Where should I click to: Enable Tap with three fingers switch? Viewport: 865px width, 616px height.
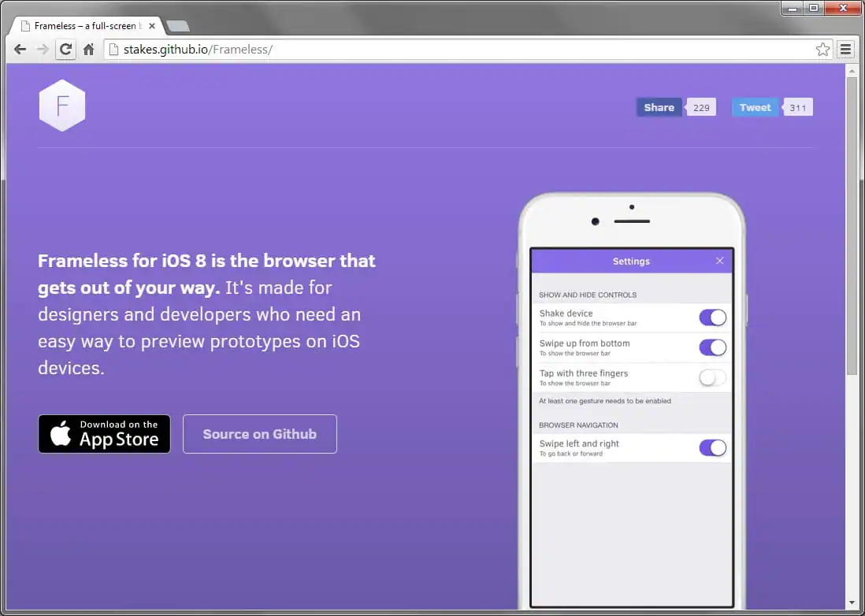(713, 378)
